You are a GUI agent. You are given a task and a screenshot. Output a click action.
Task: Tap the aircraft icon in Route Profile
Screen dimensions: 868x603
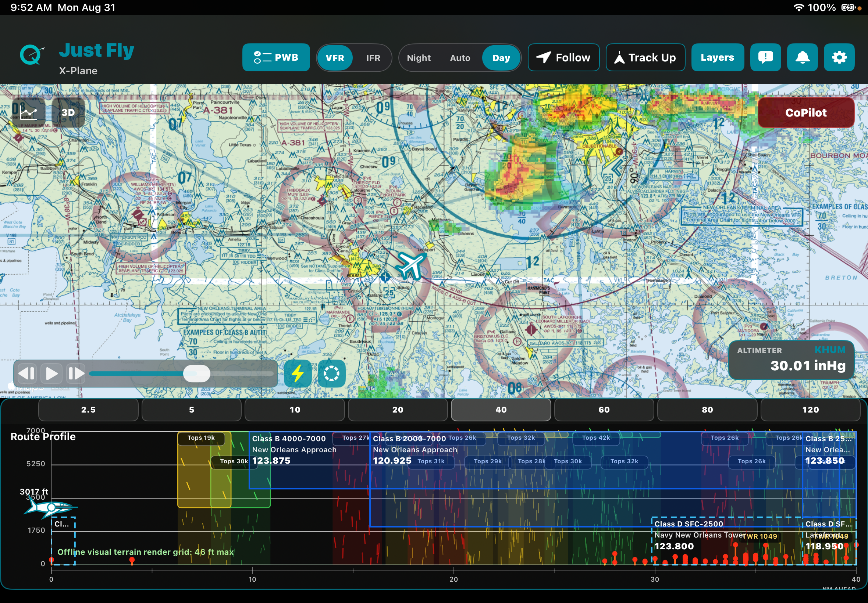click(x=50, y=508)
